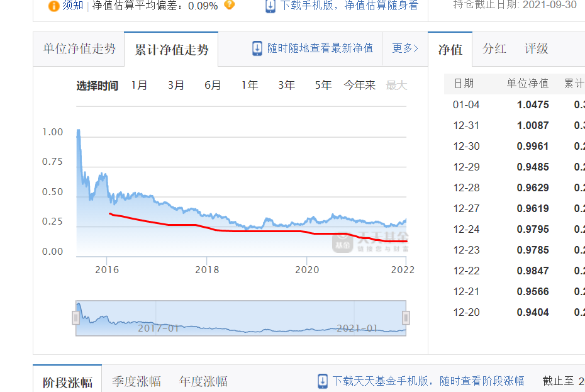This screenshot has height=392, width=585.
Task: Click the 2016 point on chart axis
Action: pyautogui.click(x=107, y=269)
